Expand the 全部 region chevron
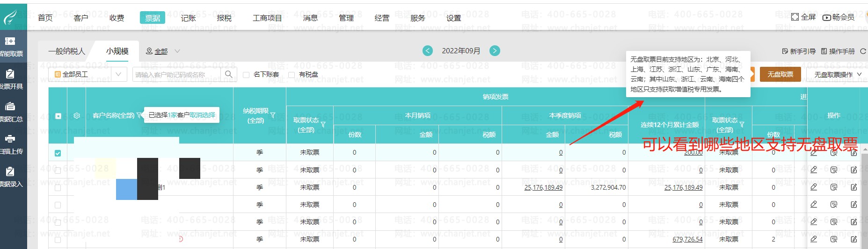The width and height of the screenshot is (868, 249). point(177,51)
